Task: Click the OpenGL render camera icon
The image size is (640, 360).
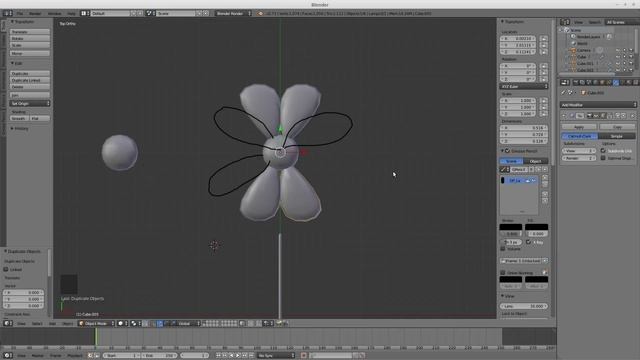Action: click(x=279, y=323)
